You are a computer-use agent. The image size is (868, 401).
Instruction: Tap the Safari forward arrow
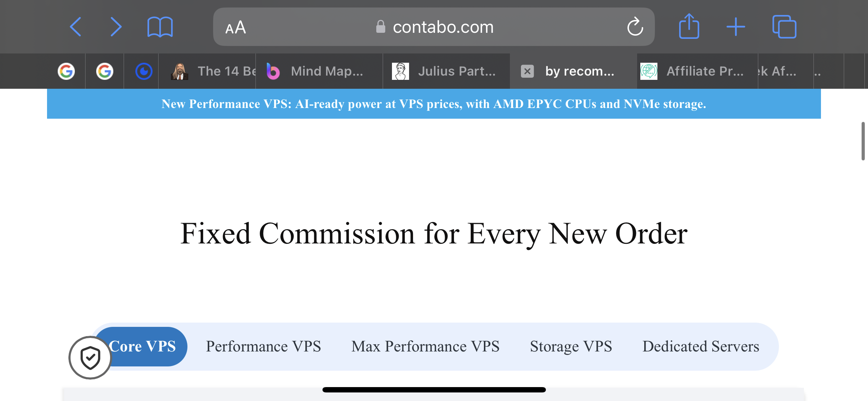coord(116,27)
